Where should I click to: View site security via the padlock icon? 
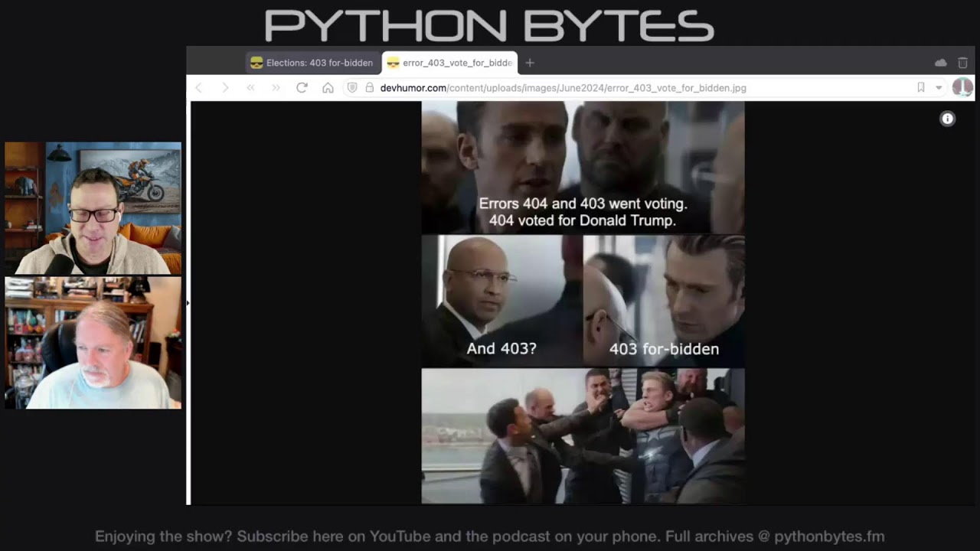coord(370,88)
